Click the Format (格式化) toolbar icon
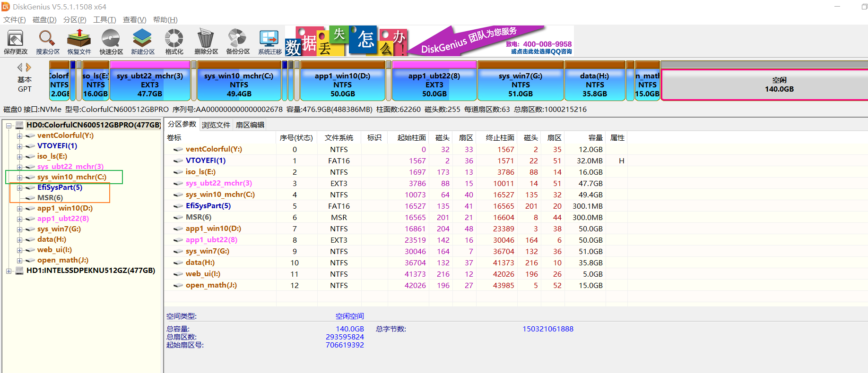This screenshot has height=373, width=868. [x=174, y=42]
